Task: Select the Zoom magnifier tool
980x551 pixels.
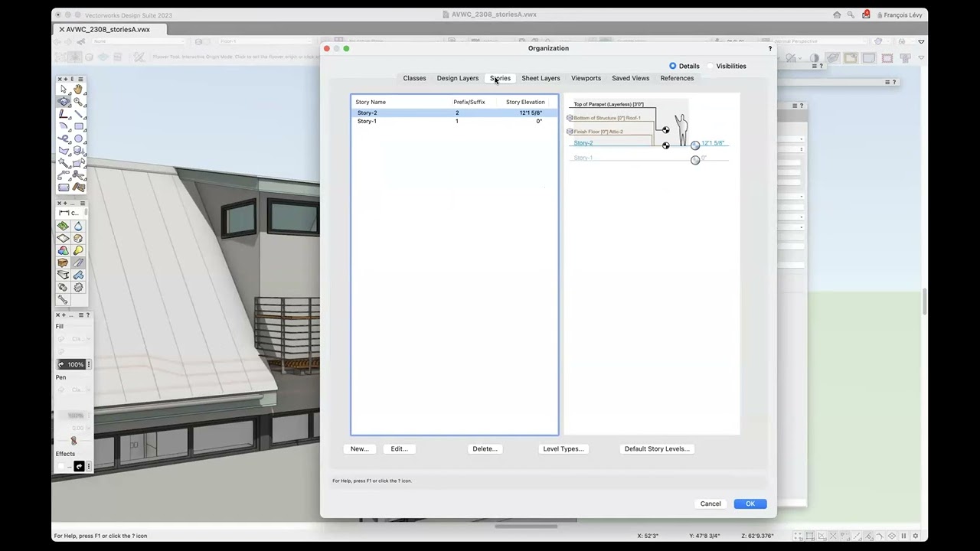Action: tap(78, 102)
